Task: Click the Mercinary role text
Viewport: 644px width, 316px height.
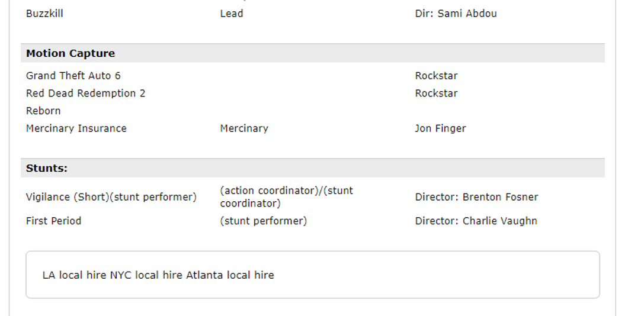Action: (x=244, y=129)
